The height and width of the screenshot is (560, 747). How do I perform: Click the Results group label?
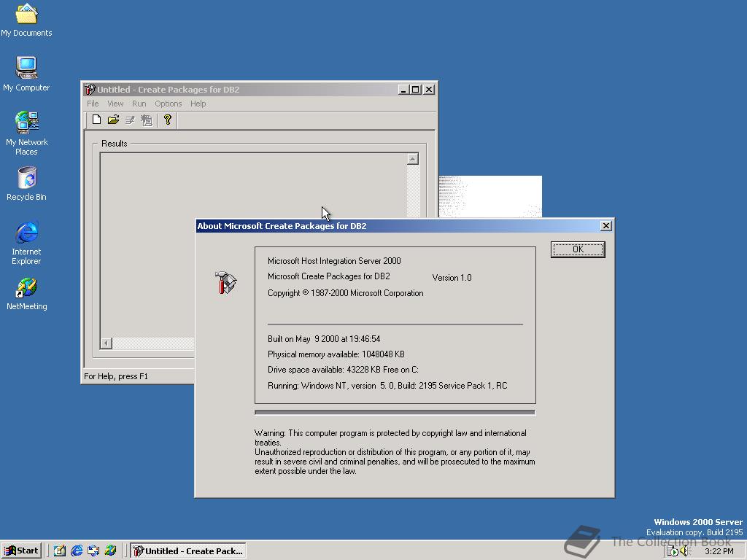pos(115,144)
